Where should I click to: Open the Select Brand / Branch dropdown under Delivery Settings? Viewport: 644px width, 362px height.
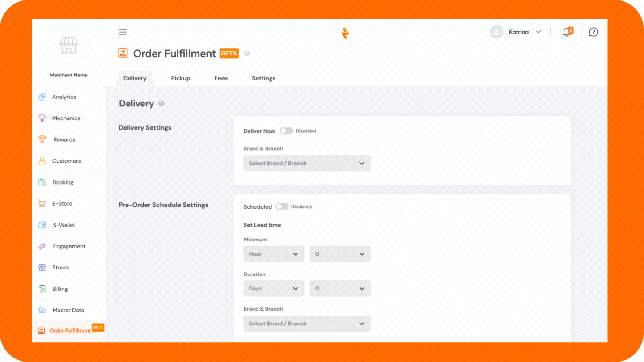click(307, 163)
